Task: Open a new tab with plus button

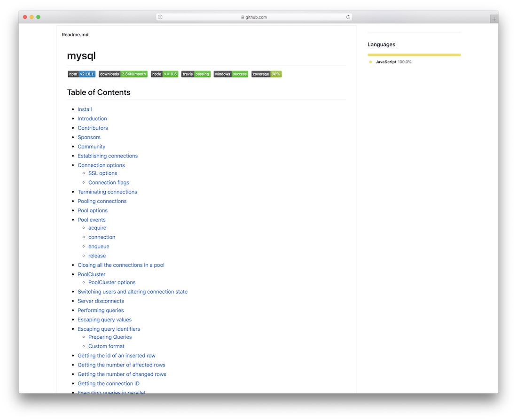Action: (x=494, y=19)
